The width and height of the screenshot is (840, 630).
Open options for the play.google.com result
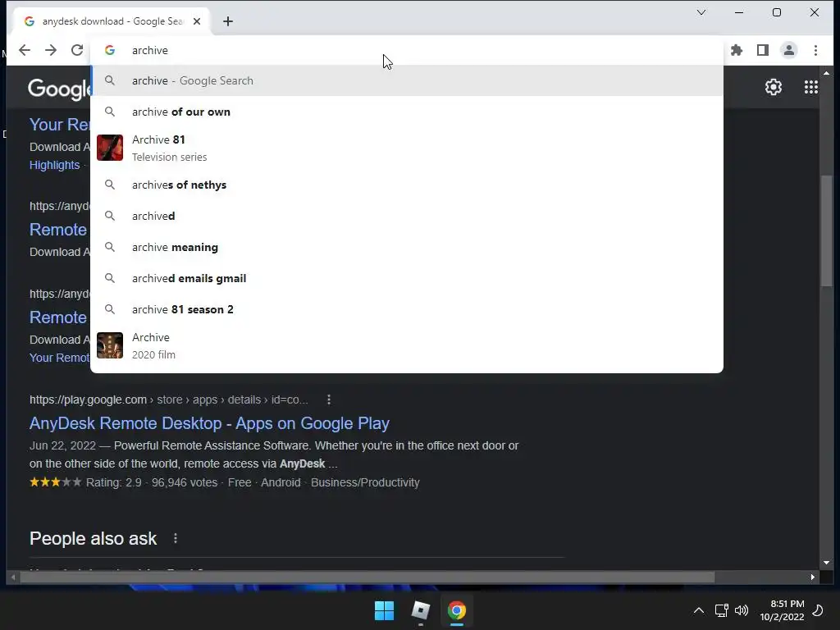point(329,399)
